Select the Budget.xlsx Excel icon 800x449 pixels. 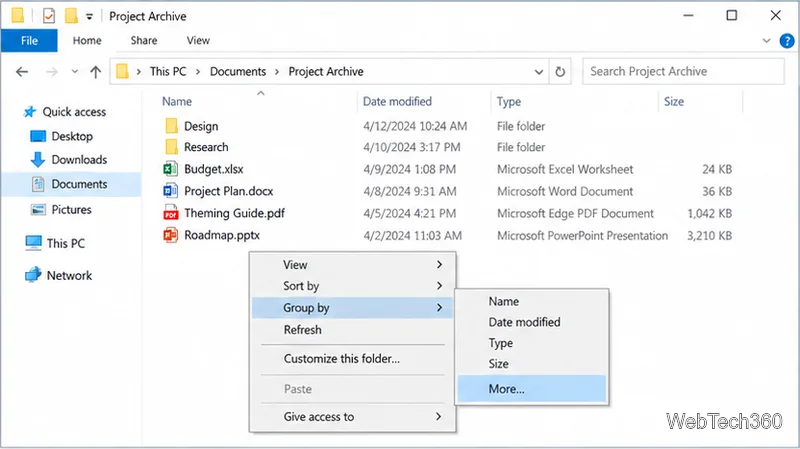[x=170, y=169]
